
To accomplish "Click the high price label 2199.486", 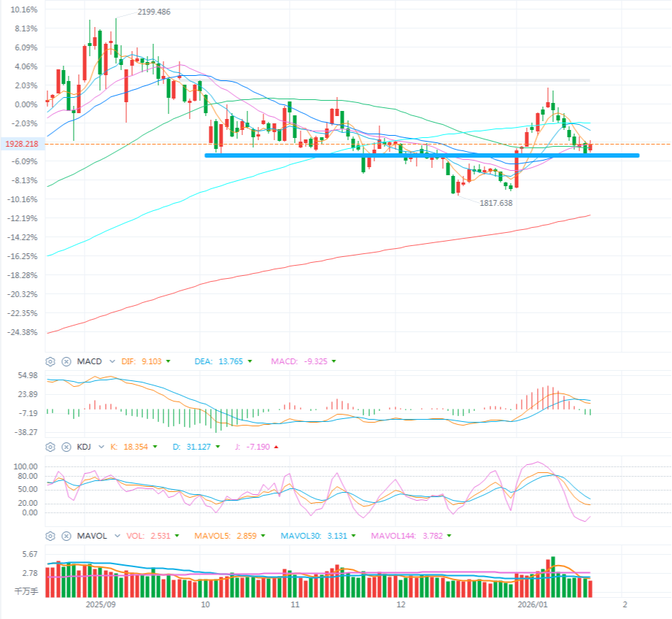I will (x=154, y=12).
